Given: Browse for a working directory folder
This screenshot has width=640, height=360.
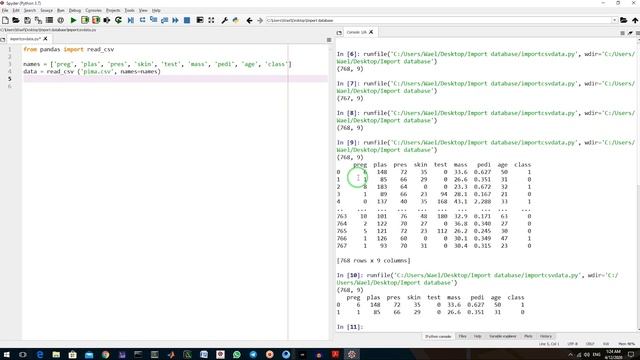Looking at the screenshot, I should [624, 20].
